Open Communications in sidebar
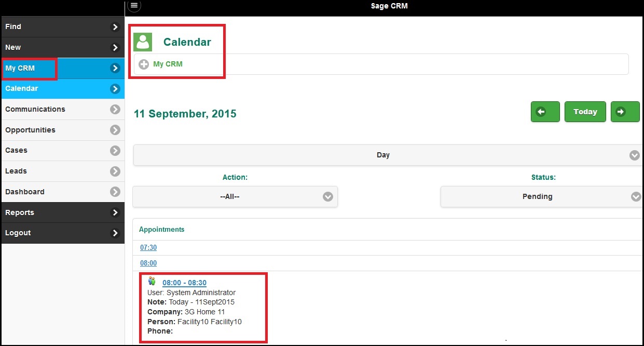 click(x=63, y=110)
